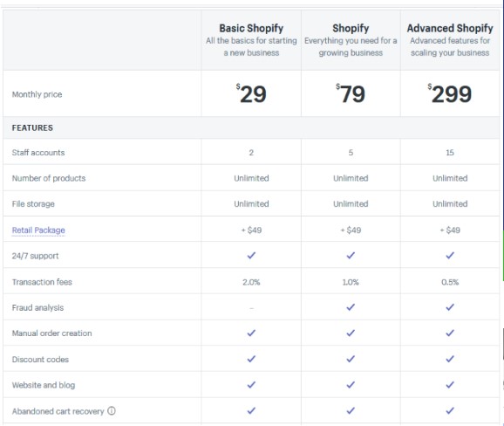Click the Transaction fees row label
Viewport: 504px width, 426px height.
[42, 282]
